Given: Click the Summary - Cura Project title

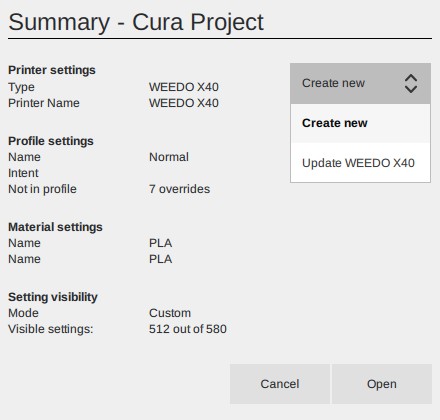Looking at the screenshot, I should [x=136, y=22].
